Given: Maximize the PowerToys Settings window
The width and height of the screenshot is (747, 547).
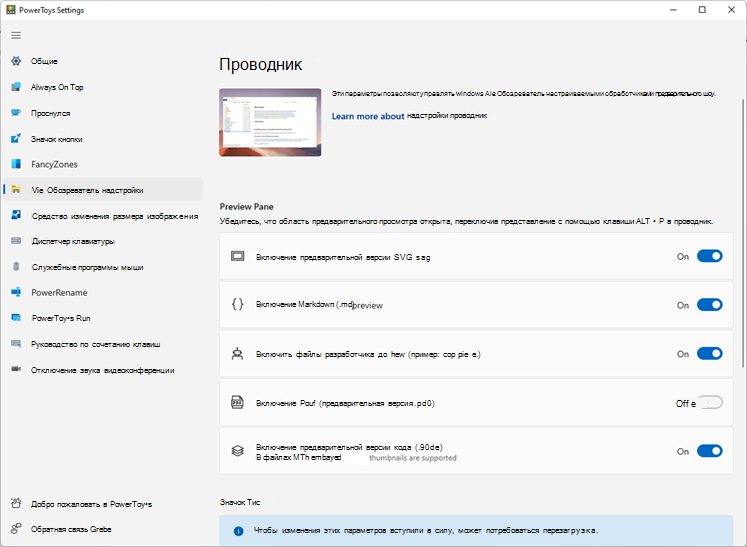Looking at the screenshot, I should tap(702, 10).
